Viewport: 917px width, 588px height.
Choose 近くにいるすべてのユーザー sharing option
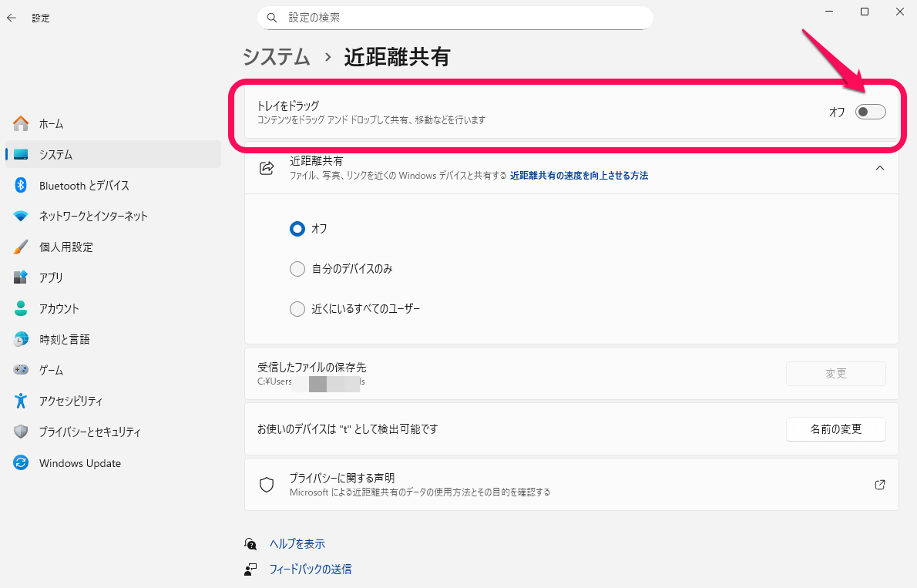point(297,308)
